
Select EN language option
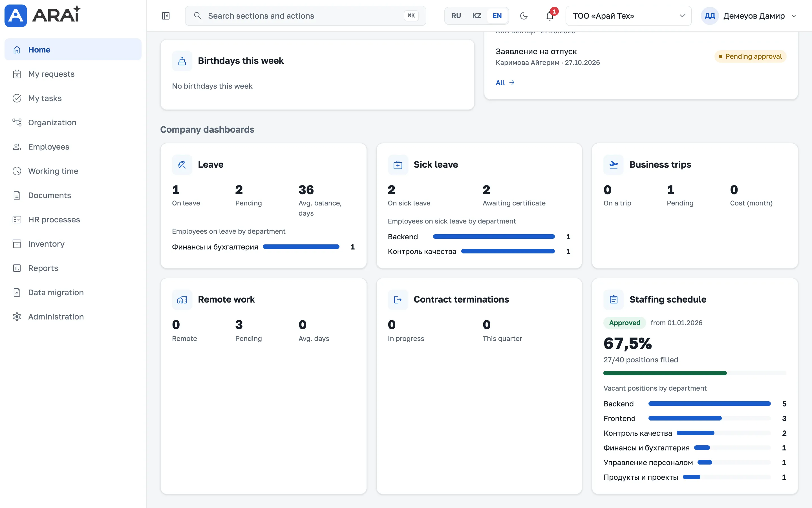click(497, 16)
